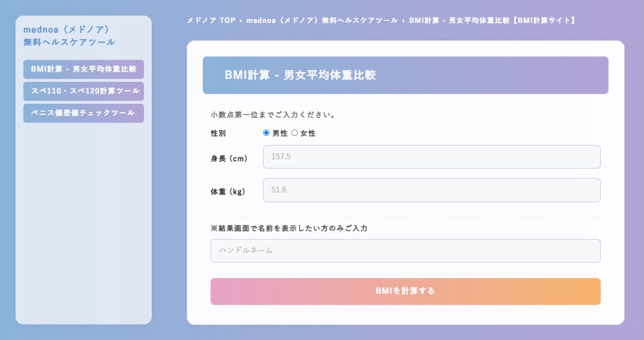Focus the ハンドルネーム text field

click(x=405, y=251)
